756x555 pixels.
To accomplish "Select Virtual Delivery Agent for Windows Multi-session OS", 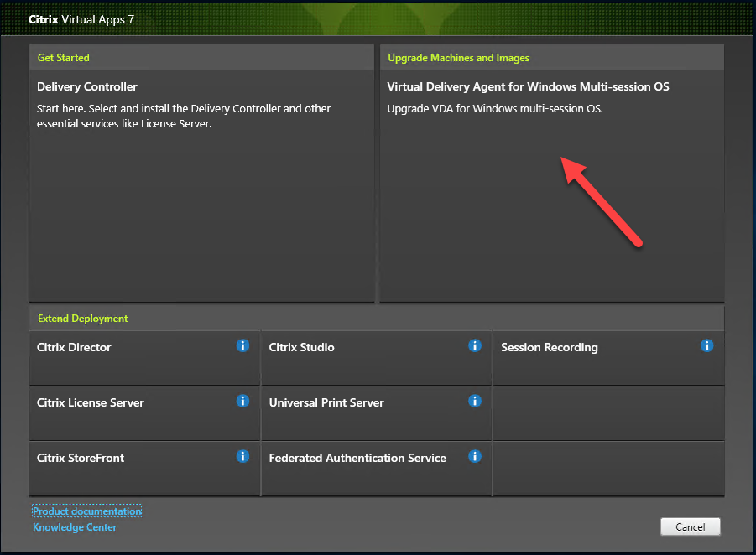I will click(528, 87).
